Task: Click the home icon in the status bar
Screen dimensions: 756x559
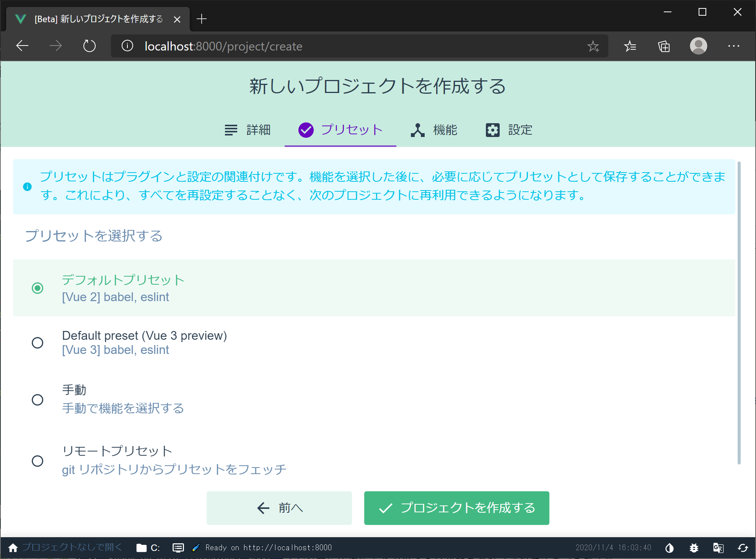Action: point(13,548)
